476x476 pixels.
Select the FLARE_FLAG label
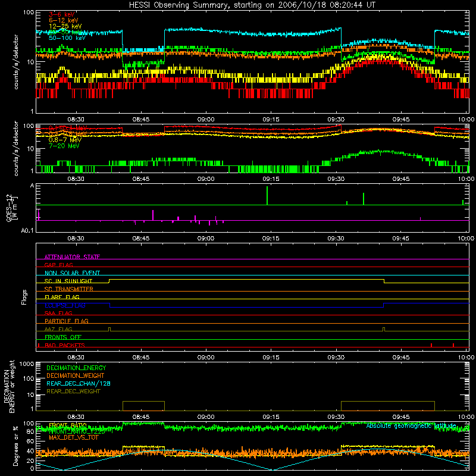(x=62, y=297)
